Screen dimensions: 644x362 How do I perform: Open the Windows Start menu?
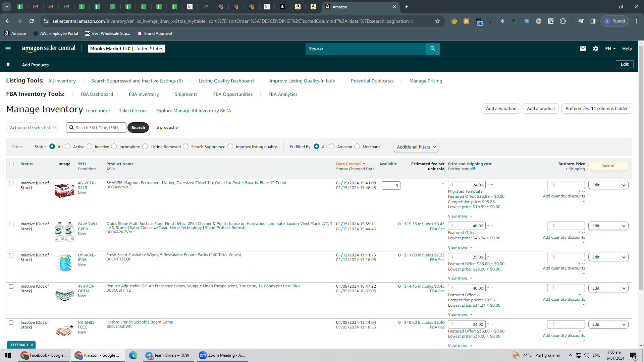[x=8, y=355]
